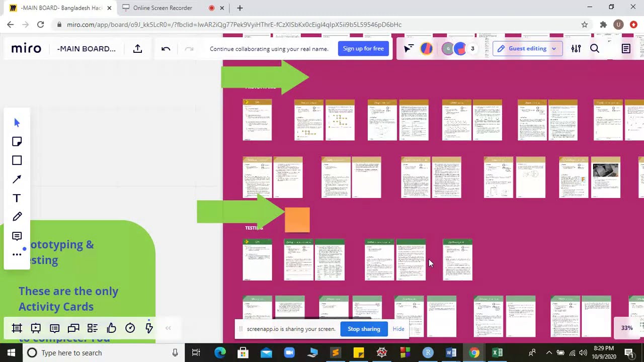Click the taskbar search box
Viewport: 644px width, 362px height.
(103, 353)
